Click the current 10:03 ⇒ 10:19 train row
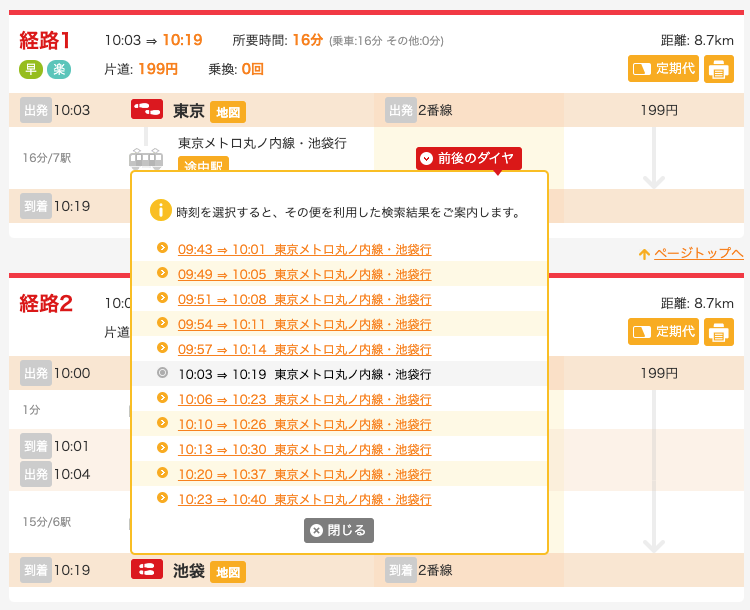 click(339, 374)
